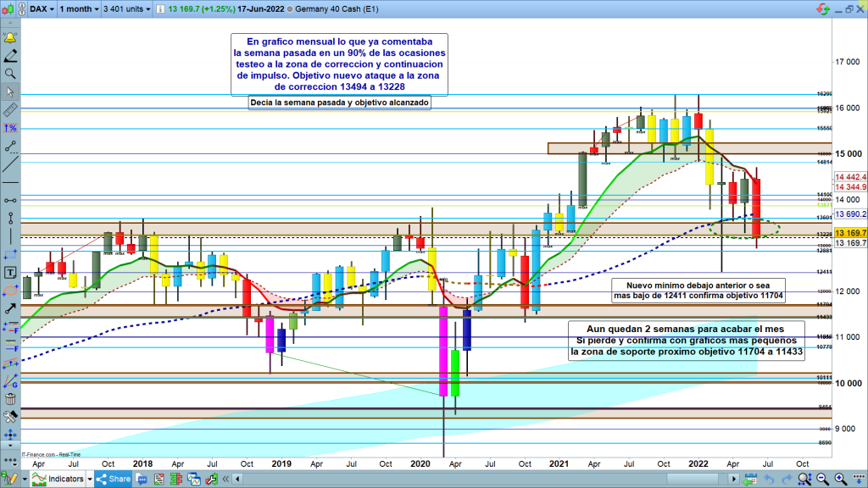Click the trash can delete icon

tap(11, 399)
